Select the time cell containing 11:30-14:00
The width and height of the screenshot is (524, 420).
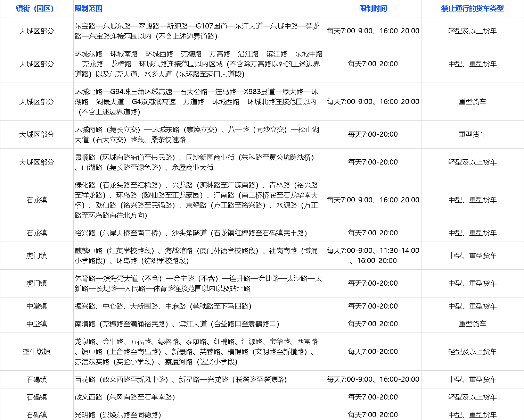click(373, 255)
